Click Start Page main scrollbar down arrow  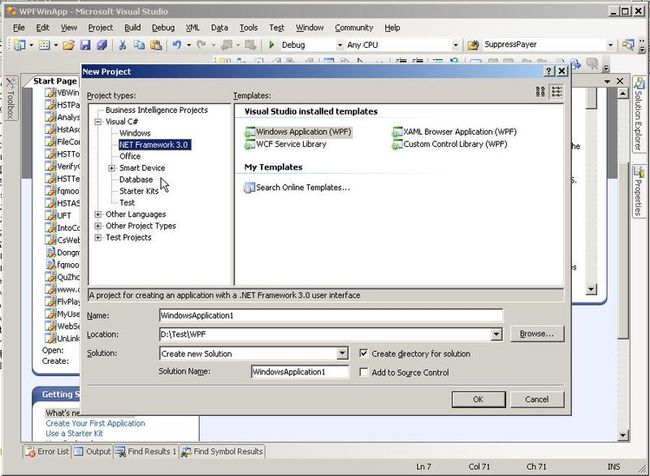tap(623, 435)
